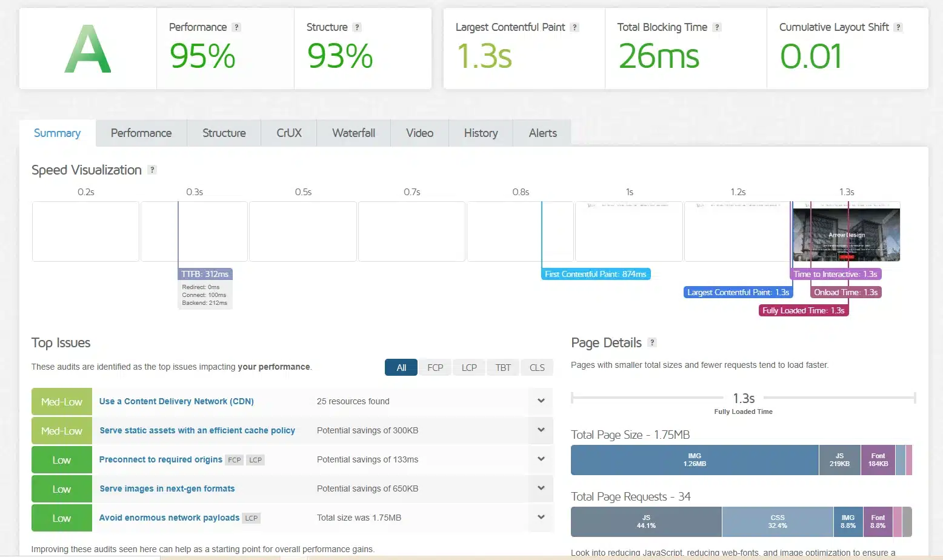Switch to the Waterfall tab

click(x=353, y=133)
